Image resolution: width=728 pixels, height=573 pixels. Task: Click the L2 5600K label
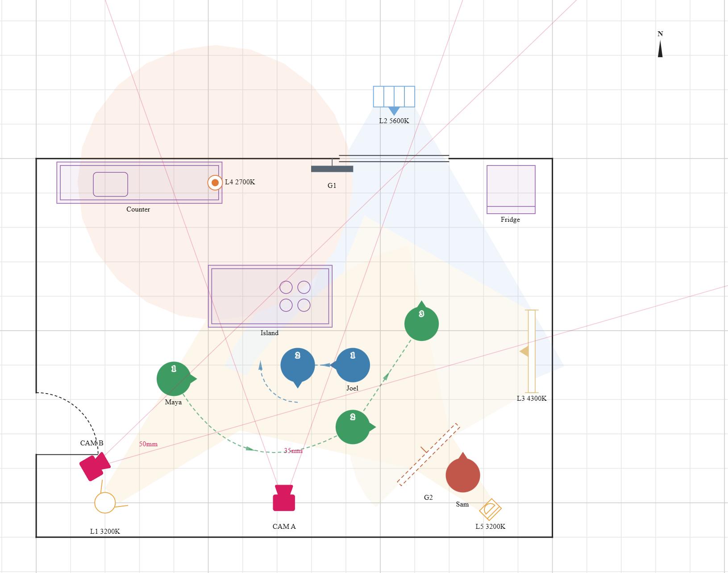394,121
